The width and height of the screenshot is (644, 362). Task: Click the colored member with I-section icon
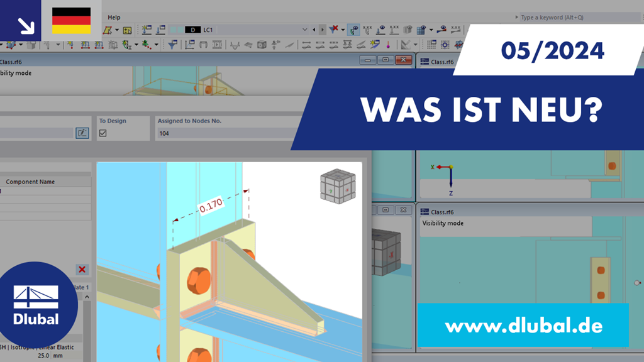click(x=126, y=45)
